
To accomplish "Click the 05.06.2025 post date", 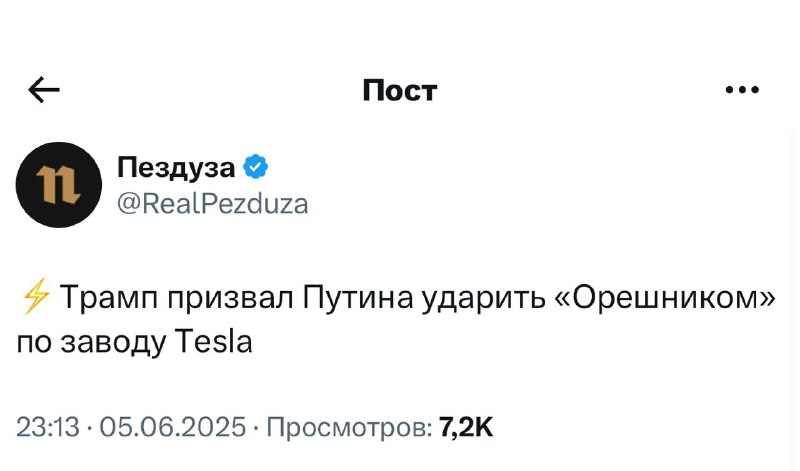I will (172, 427).
